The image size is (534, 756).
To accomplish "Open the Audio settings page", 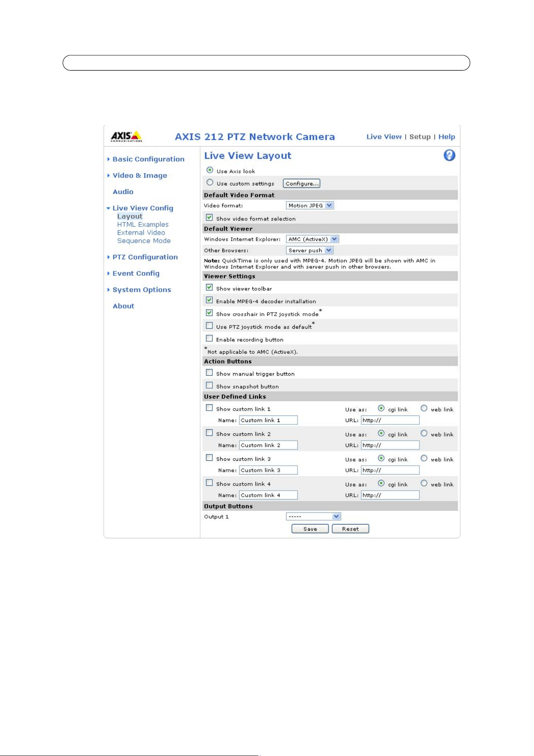I will [123, 192].
